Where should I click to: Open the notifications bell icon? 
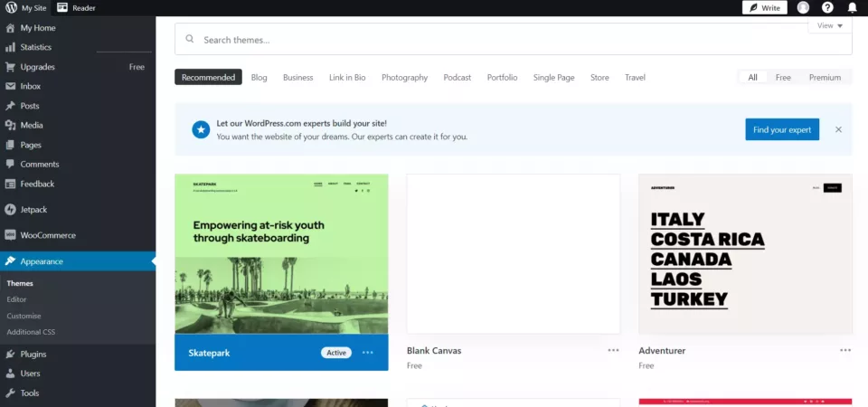852,8
